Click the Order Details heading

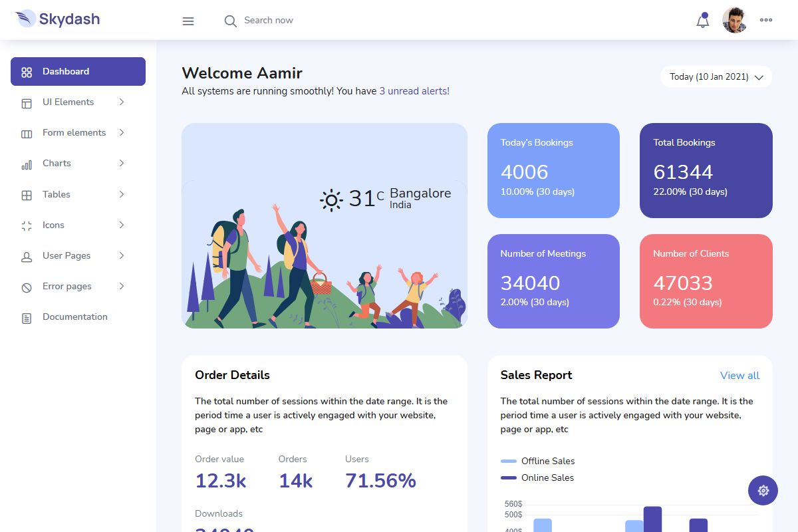click(x=232, y=375)
